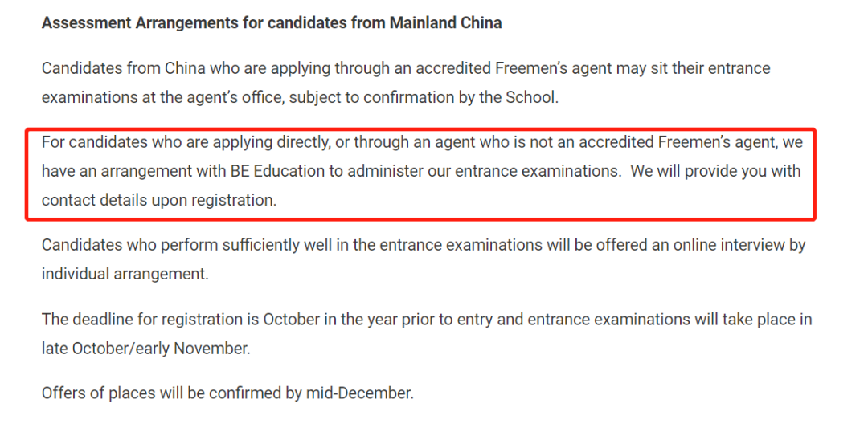Viewport: 868px width, 424px height.
Task: Click the red highlight box border
Action: click(420, 131)
